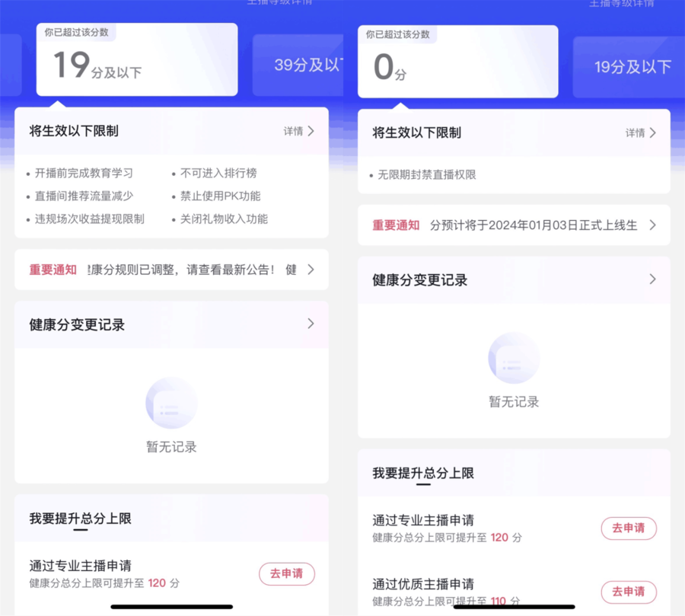685x616 pixels.
Task: Tap right 暂无记录 empty-state icon
Action: point(514,358)
